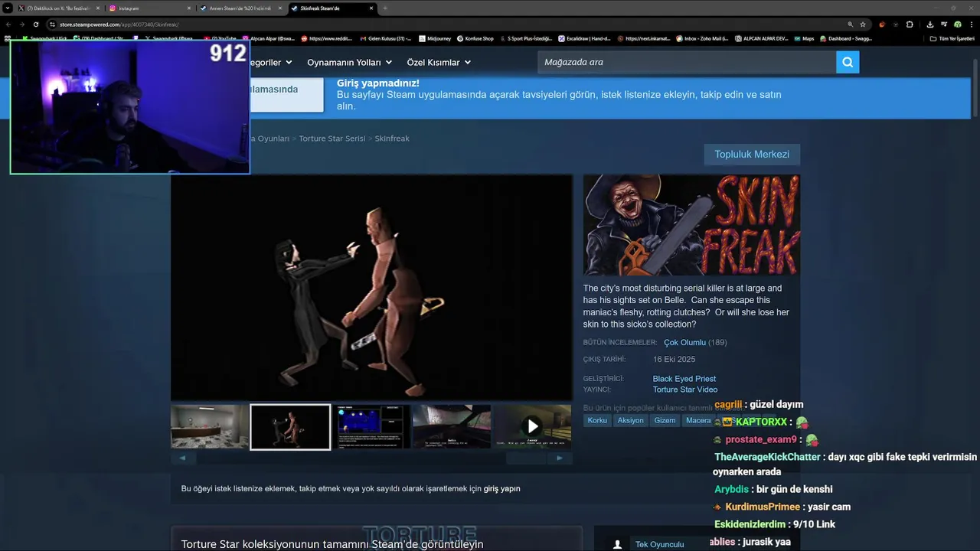The image size is (980, 551).
Task: Switch to Annen Steam'de %20 İndirimli tab
Action: point(240,8)
